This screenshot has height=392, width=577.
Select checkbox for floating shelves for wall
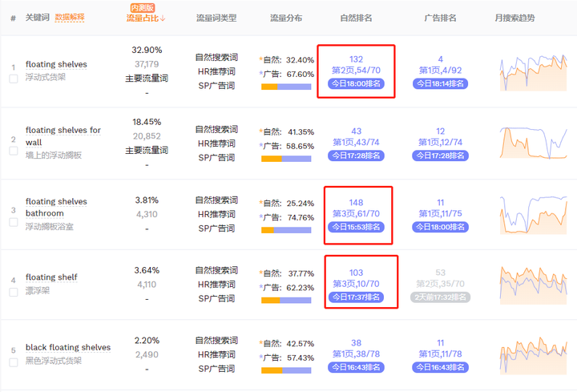click(x=13, y=152)
